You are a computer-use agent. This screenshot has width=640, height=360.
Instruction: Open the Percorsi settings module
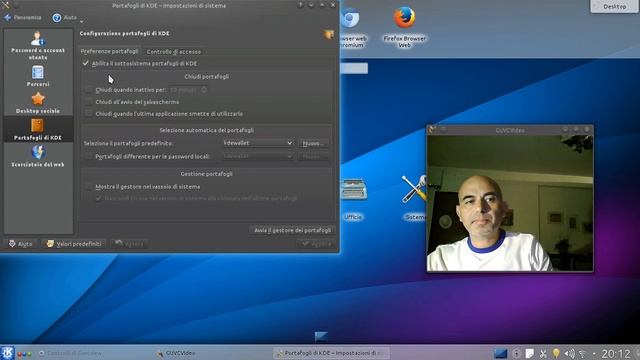38,76
